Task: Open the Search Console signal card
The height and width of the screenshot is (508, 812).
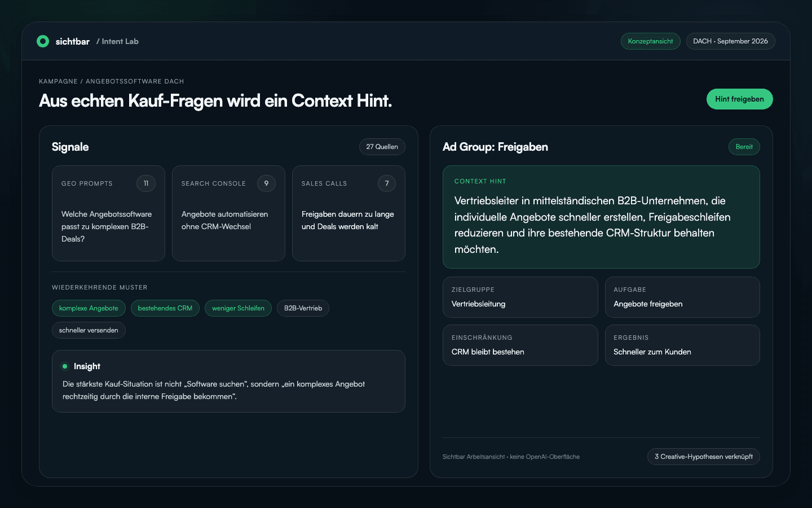Action: [x=228, y=213]
